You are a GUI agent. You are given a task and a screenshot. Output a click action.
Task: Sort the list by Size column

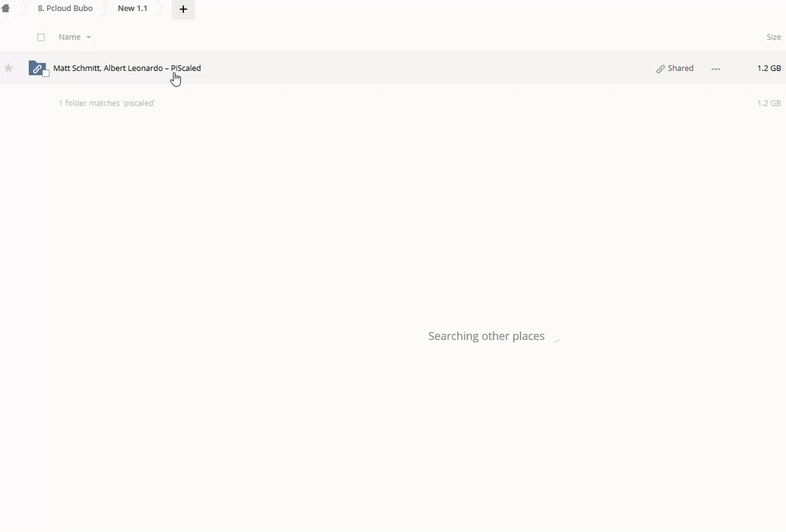click(773, 37)
